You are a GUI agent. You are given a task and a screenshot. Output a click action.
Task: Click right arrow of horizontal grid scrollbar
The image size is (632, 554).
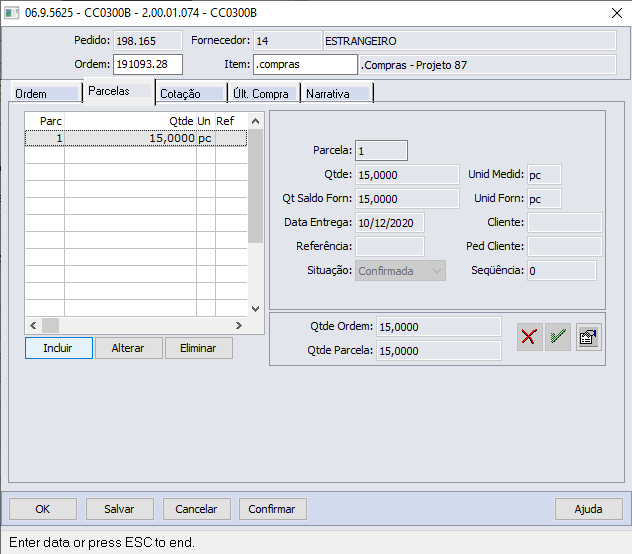pos(239,325)
